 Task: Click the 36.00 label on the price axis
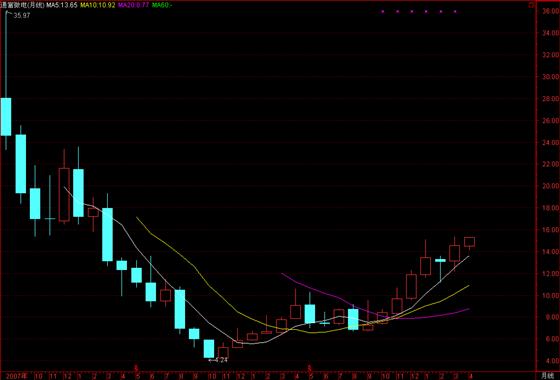(x=551, y=11)
